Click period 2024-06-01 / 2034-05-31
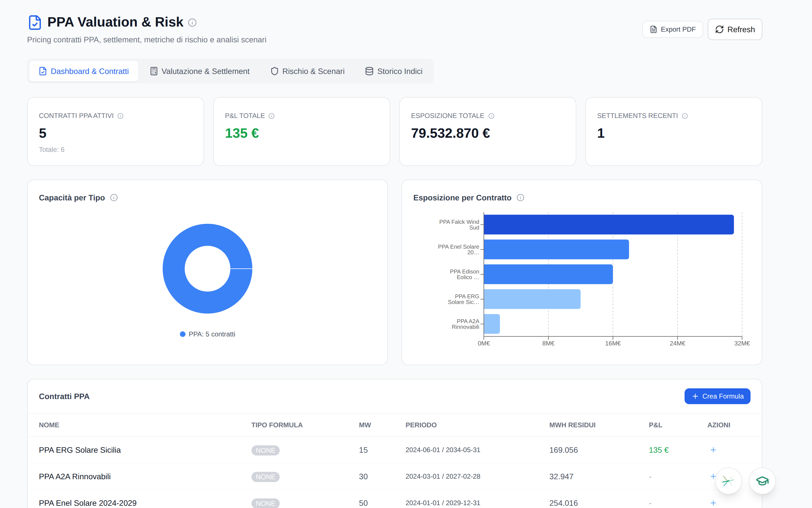The image size is (812, 508). 443,450
